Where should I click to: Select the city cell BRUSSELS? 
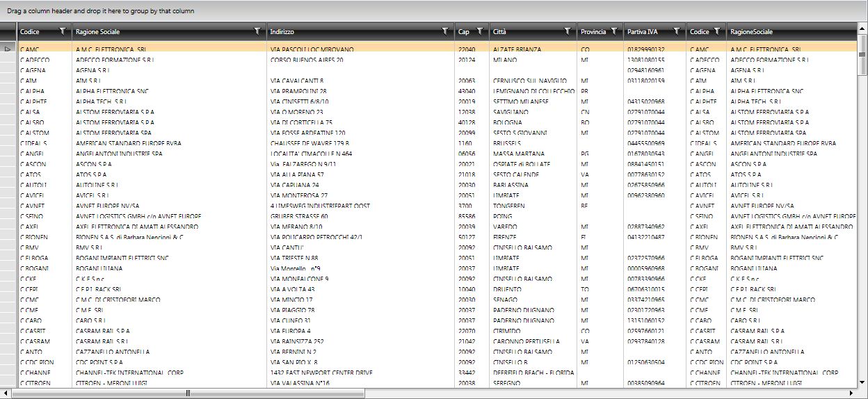tap(533, 143)
